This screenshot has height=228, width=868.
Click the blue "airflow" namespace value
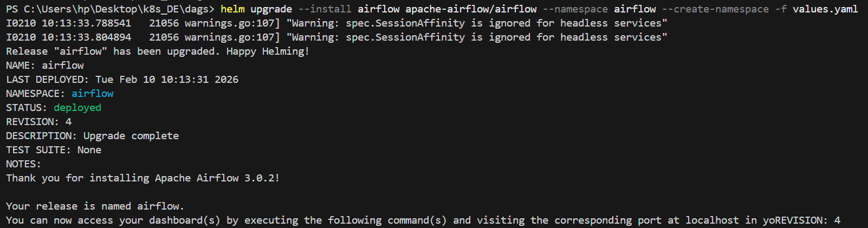(x=93, y=94)
